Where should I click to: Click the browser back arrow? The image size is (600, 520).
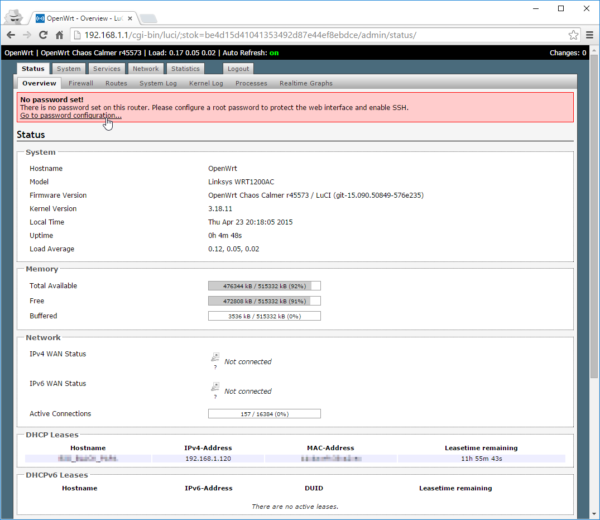[11, 35]
